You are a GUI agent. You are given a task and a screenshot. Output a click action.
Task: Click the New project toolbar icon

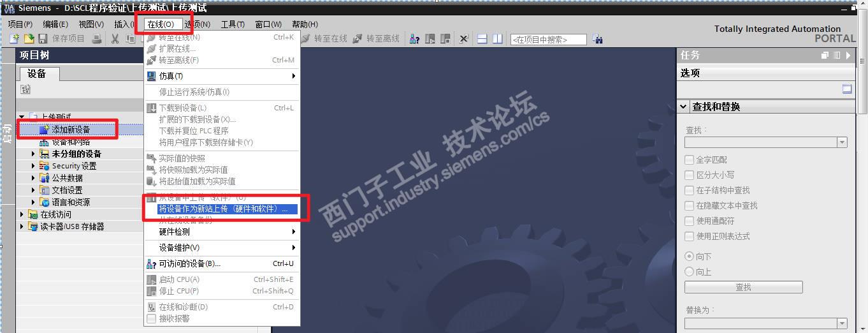click(14, 39)
